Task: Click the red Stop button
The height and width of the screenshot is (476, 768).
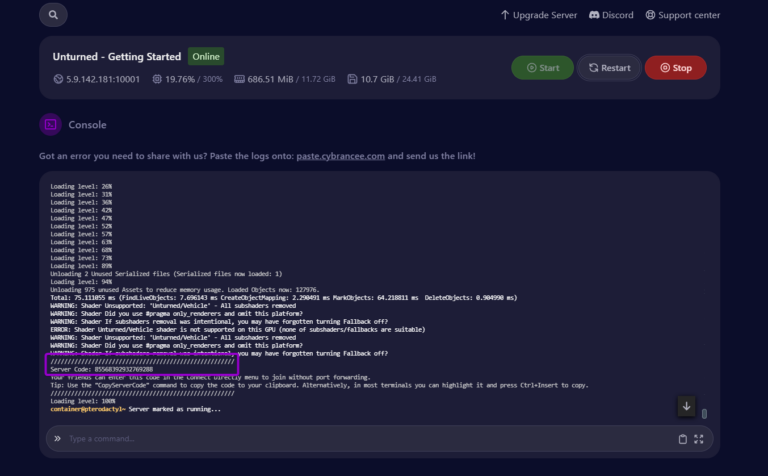Action: (x=675, y=68)
